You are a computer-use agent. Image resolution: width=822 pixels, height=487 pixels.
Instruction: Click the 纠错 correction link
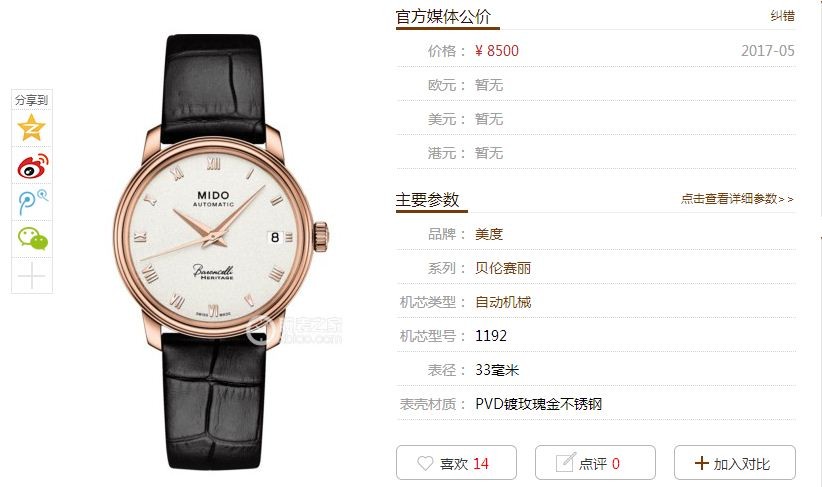click(x=782, y=16)
